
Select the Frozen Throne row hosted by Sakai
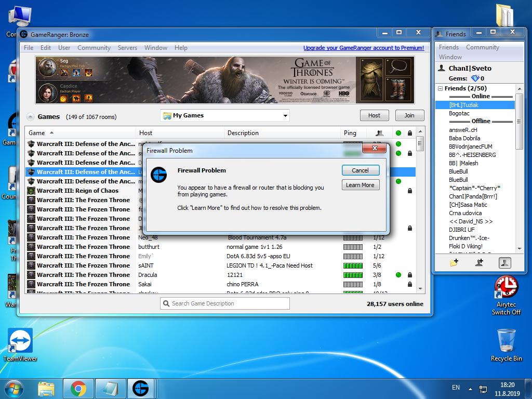pos(220,284)
